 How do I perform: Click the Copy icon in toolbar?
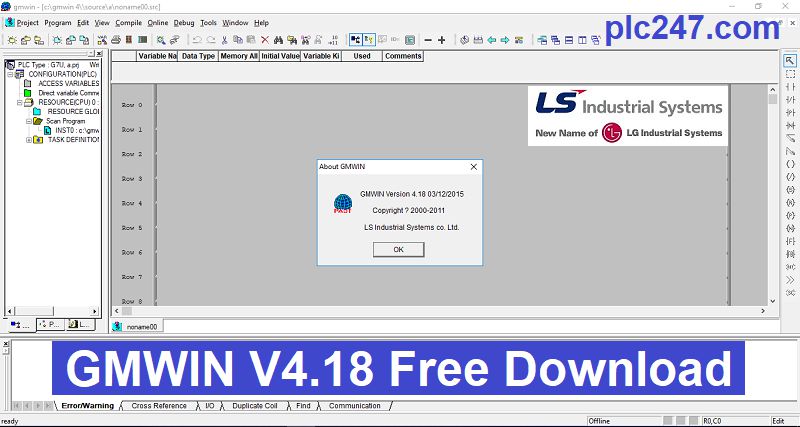pyautogui.click(x=238, y=40)
